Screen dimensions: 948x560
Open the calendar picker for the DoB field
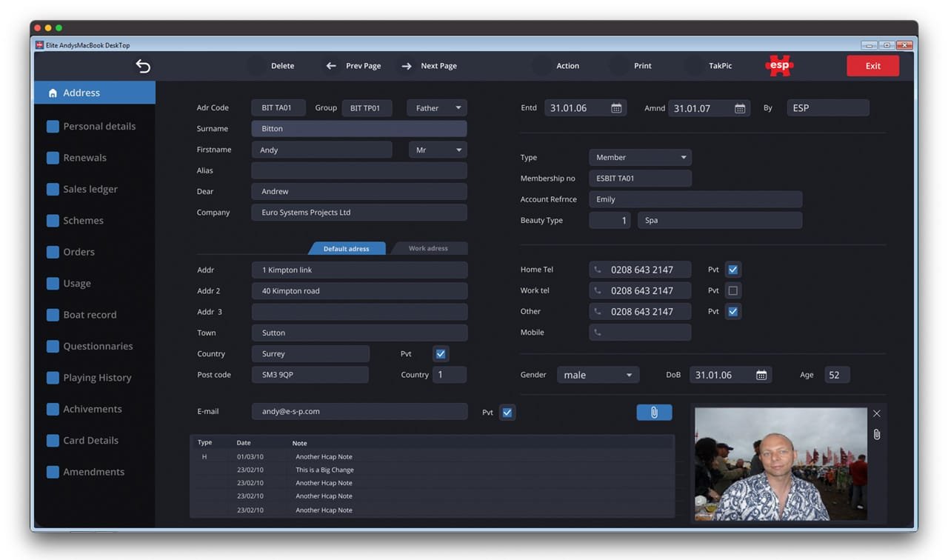(x=761, y=374)
